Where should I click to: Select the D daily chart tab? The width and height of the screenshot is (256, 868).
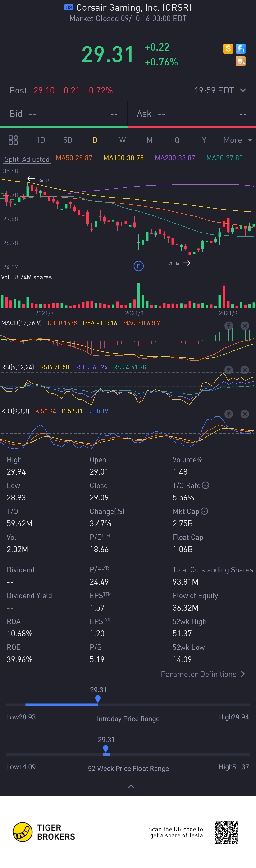coord(95,140)
